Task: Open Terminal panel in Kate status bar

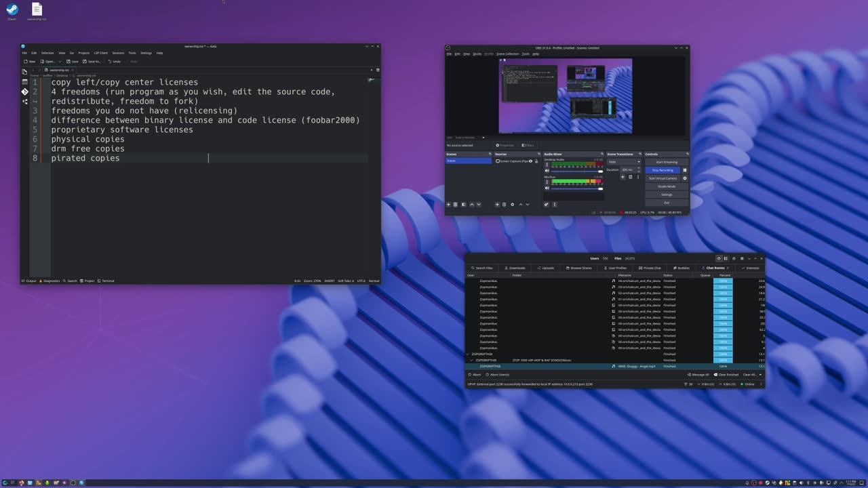Action: (x=106, y=281)
